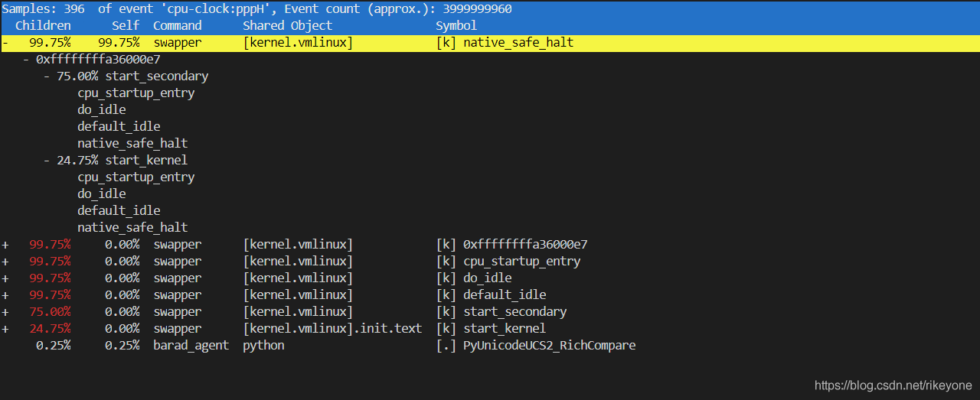
Task: Click do_idle under the start_kernel chain
Action: [102, 194]
